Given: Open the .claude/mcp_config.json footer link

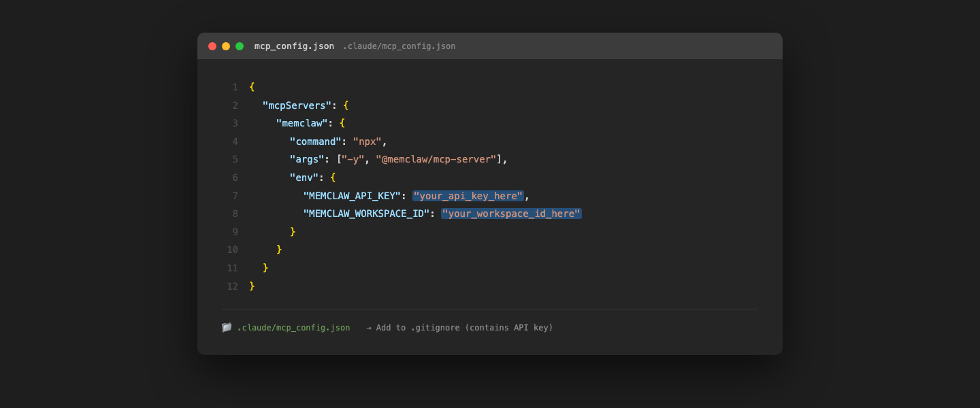Looking at the screenshot, I should (x=294, y=327).
